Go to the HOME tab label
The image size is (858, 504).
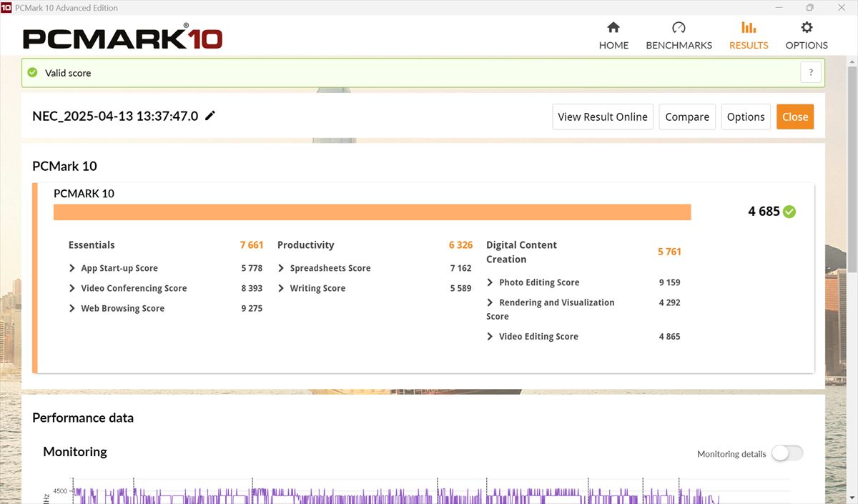coord(613,45)
